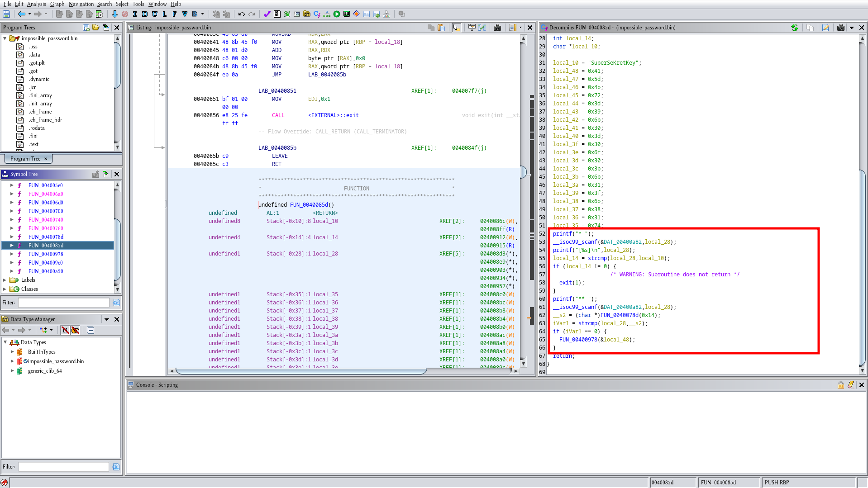This screenshot has height=488, width=868.
Task: Open the Analysis menu
Action: [36, 4]
